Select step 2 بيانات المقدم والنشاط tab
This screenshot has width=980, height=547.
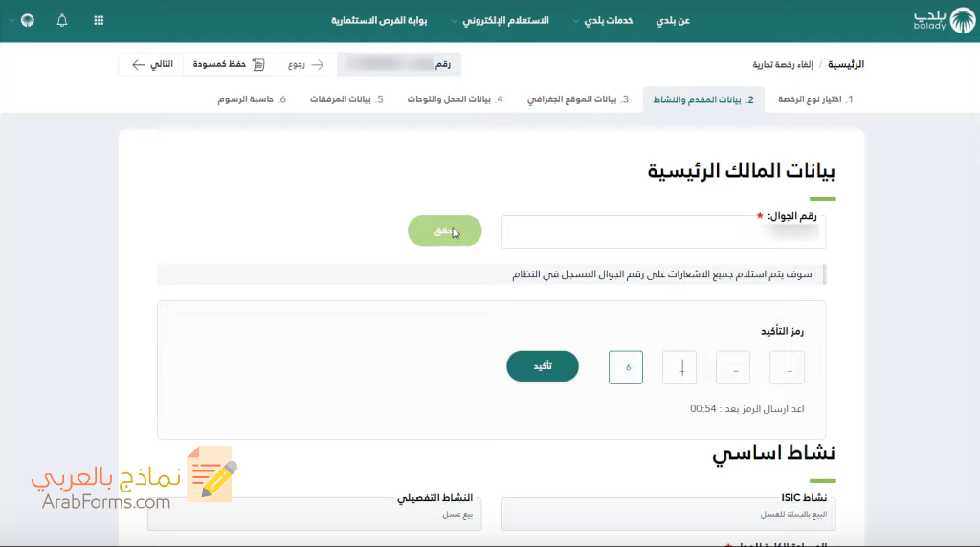[x=703, y=99]
